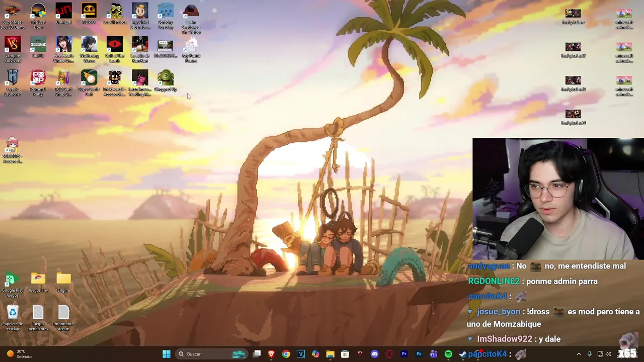Select the Frickbear's desktop shortcut
This screenshot has width=644, height=362.
click(114, 83)
